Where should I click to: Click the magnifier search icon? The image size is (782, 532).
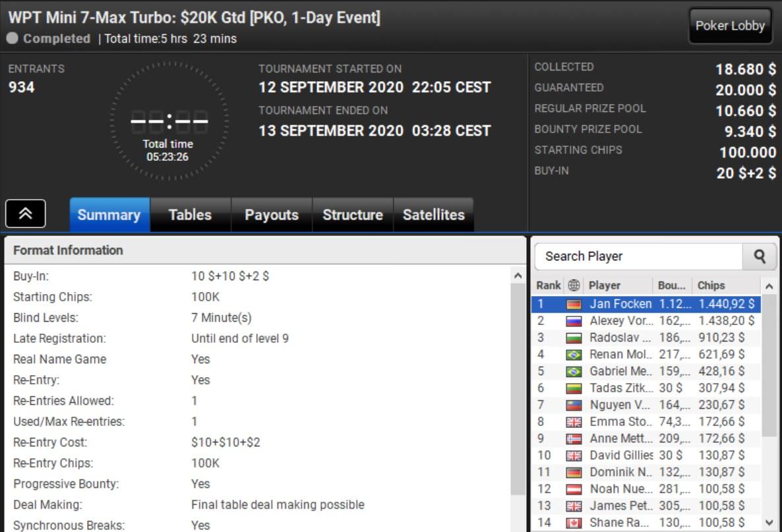(x=760, y=256)
